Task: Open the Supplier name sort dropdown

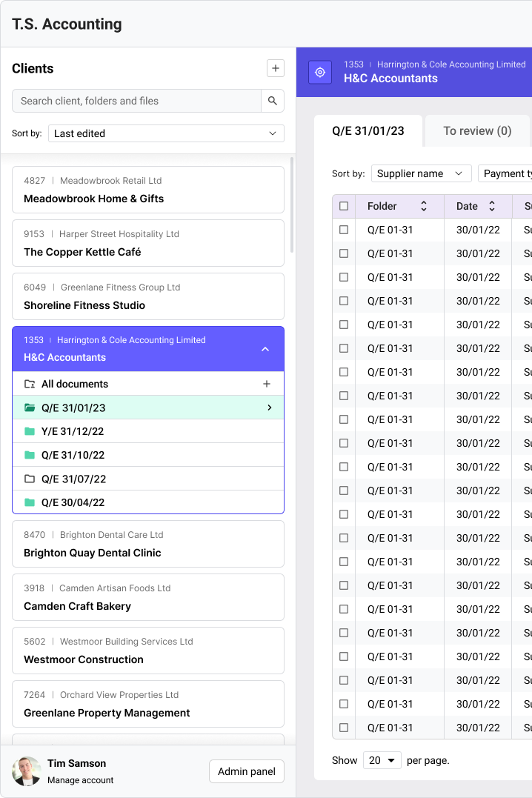Action: pyautogui.click(x=421, y=173)
